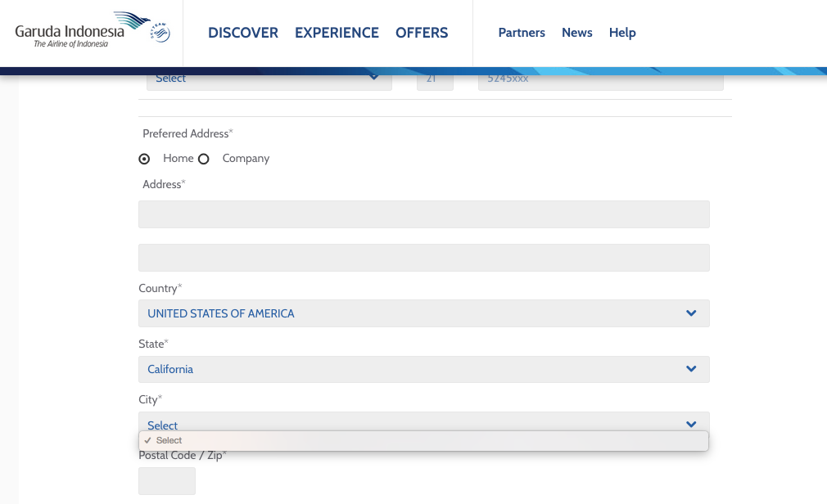Open the OFFERS menu
827x504 pixels.
click(422, 33)
